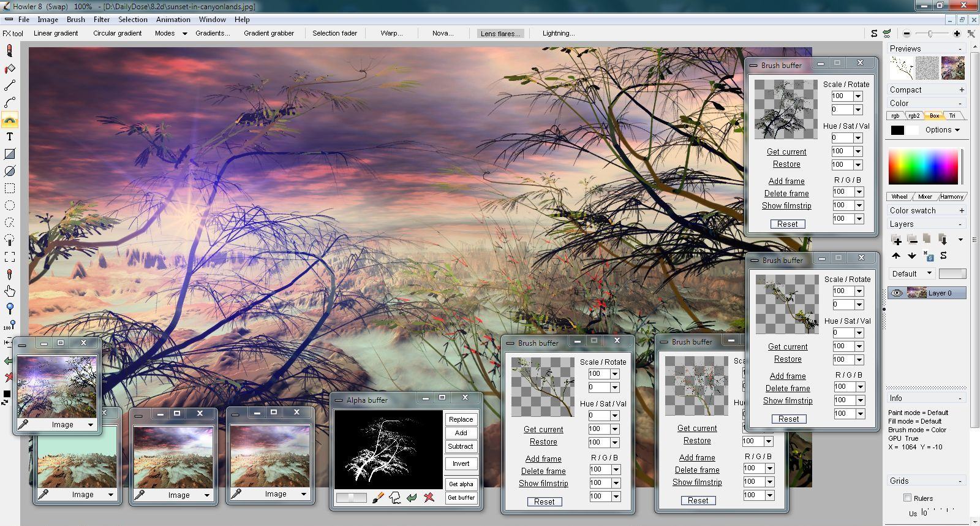Enable the Rulers checkbox
The width and height of the screenshot is (980, 526).
point(907,498)
